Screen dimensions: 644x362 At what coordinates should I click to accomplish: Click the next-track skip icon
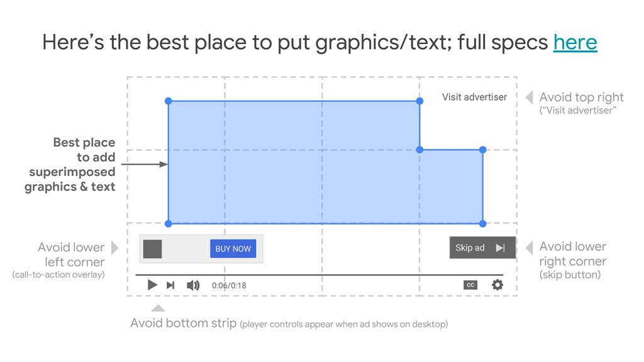[170, 285]
